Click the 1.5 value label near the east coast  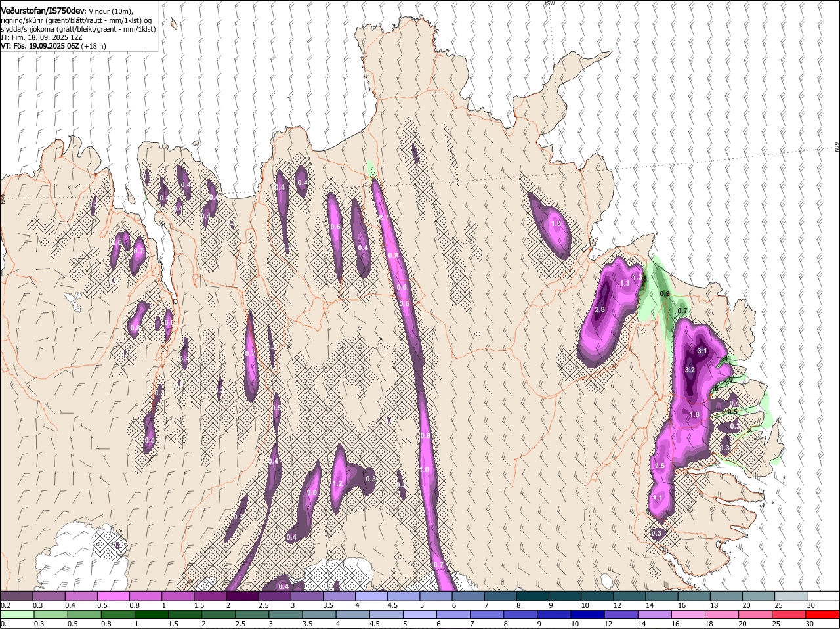660,466
